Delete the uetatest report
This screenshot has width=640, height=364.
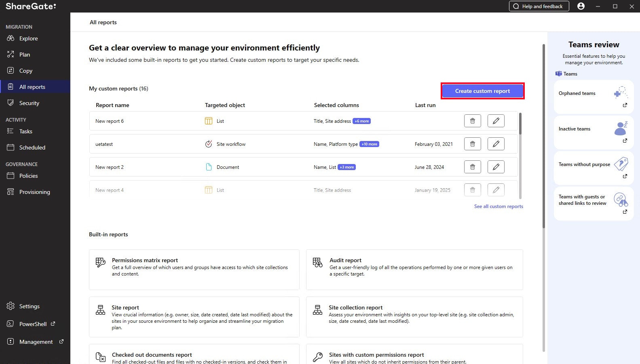472,144
